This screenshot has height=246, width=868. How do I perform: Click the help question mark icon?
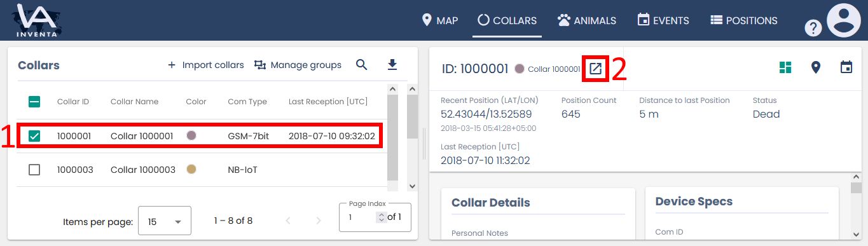point(814,28)
